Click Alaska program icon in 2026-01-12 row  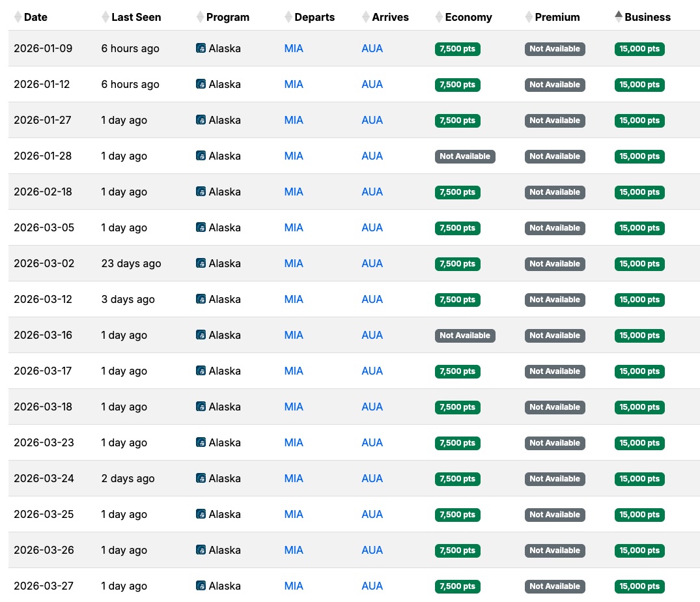coord(201,84)
